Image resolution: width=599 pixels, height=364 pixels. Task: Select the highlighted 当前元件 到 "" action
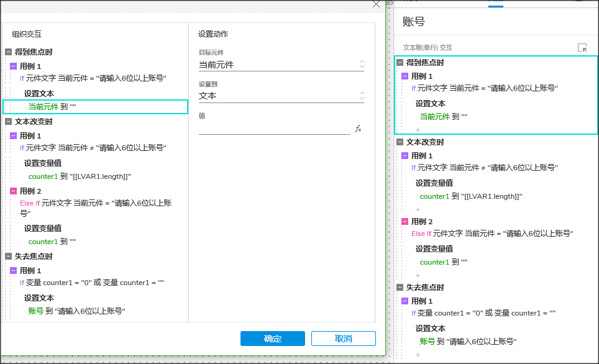[x=96, y=106]
